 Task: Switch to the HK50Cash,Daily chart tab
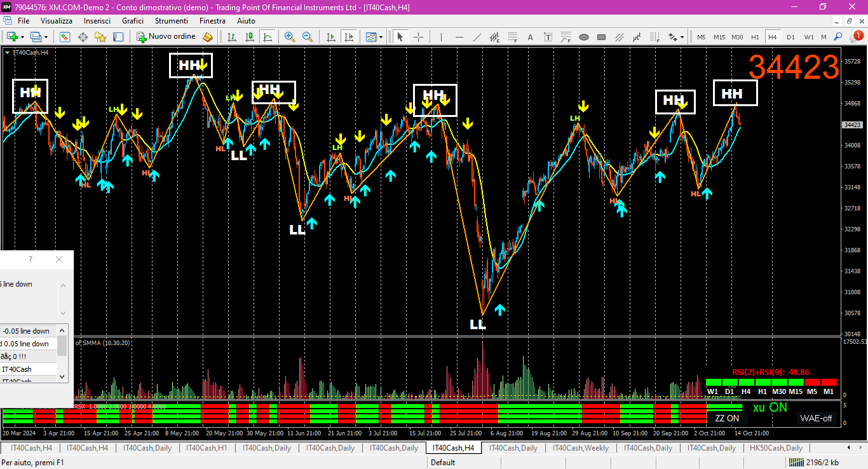point(776,448)
